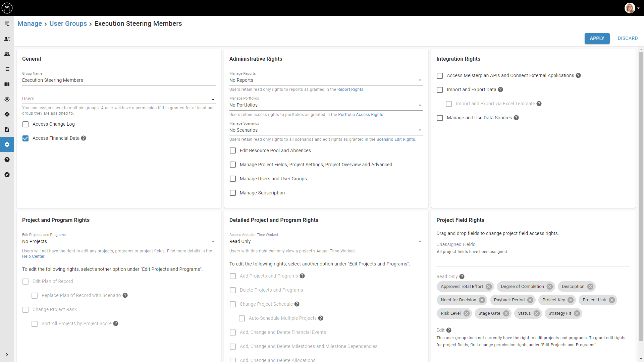The height and width of the screenshot is (362, 644).
Task: Click the compass icon in sidebar
Action: (x=7, y=175)
